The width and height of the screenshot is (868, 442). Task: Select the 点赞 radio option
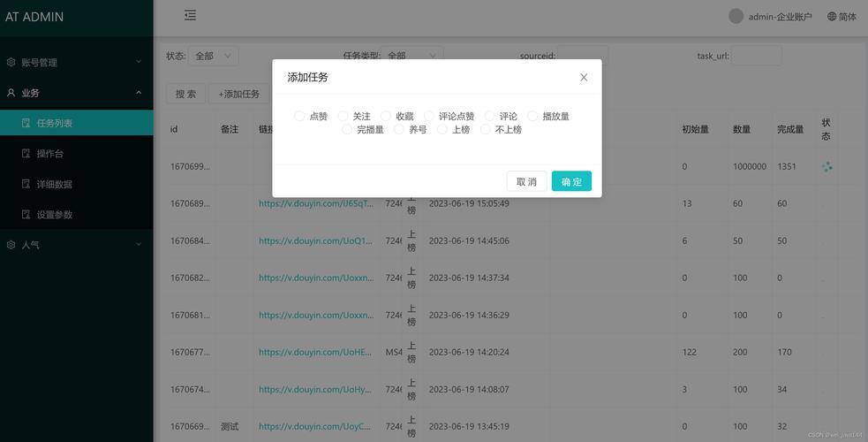[x=299, y=117]
